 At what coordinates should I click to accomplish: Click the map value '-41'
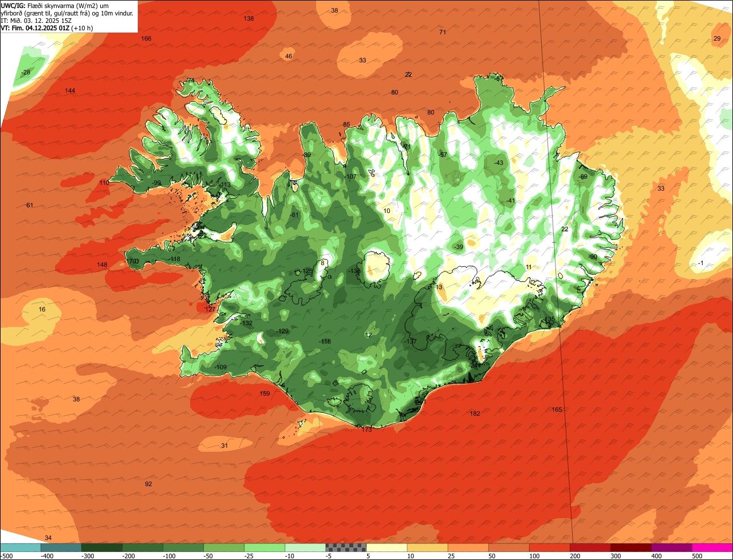pos(510,200)
